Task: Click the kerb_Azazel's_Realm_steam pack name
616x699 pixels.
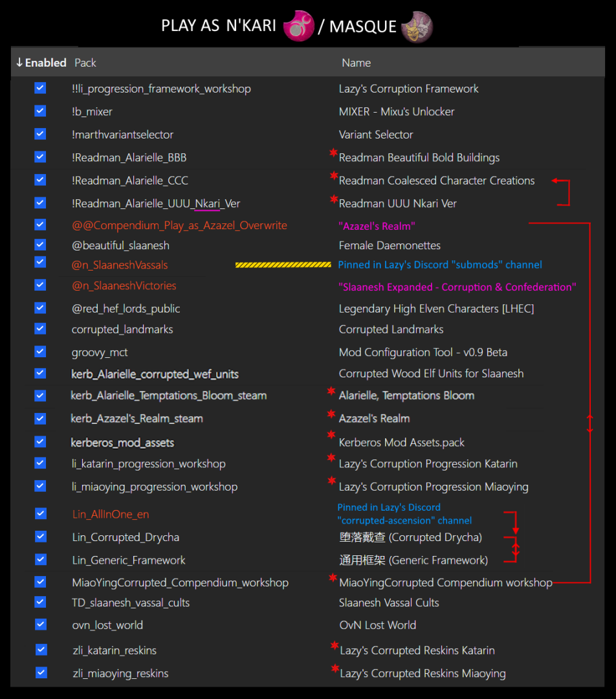Action: point(137,419)
